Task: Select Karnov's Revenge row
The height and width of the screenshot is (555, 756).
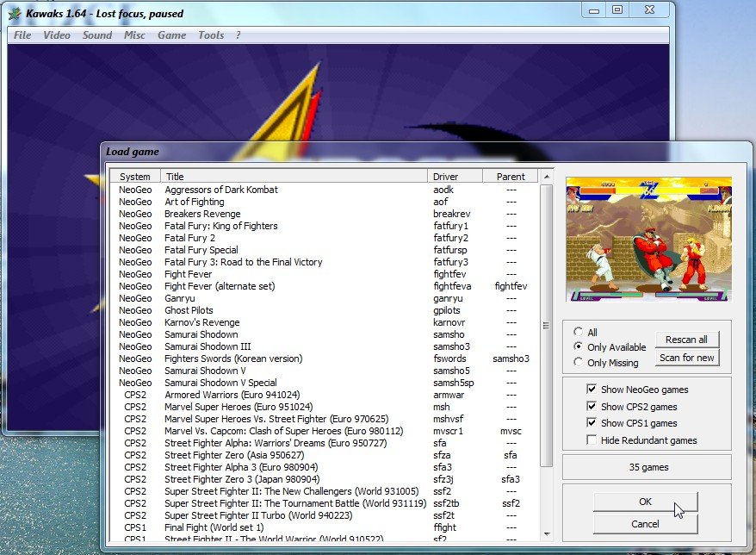Action: click(x=324, y=322)
